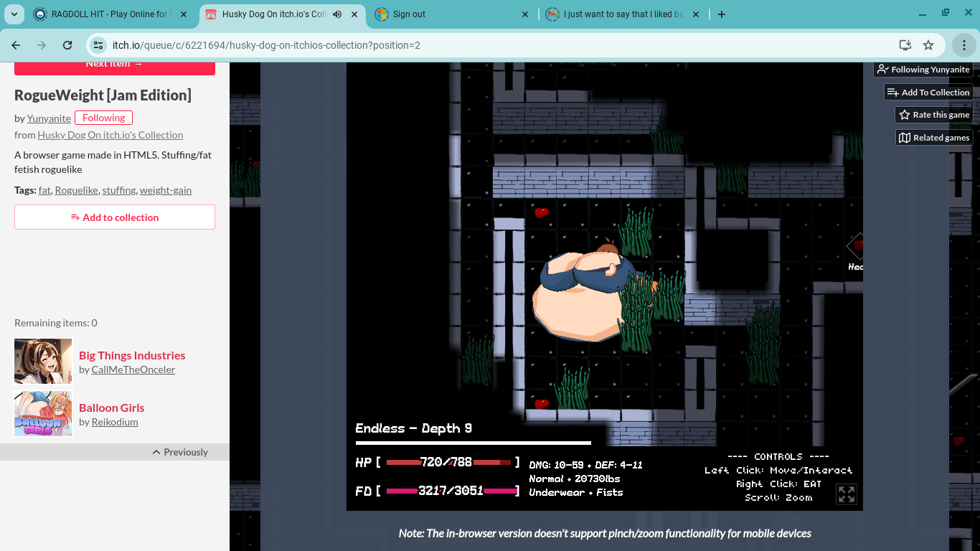Click the 'Remaining items: 0' text
The width and height of the screenshot is (980, 551).
(56, 323)
